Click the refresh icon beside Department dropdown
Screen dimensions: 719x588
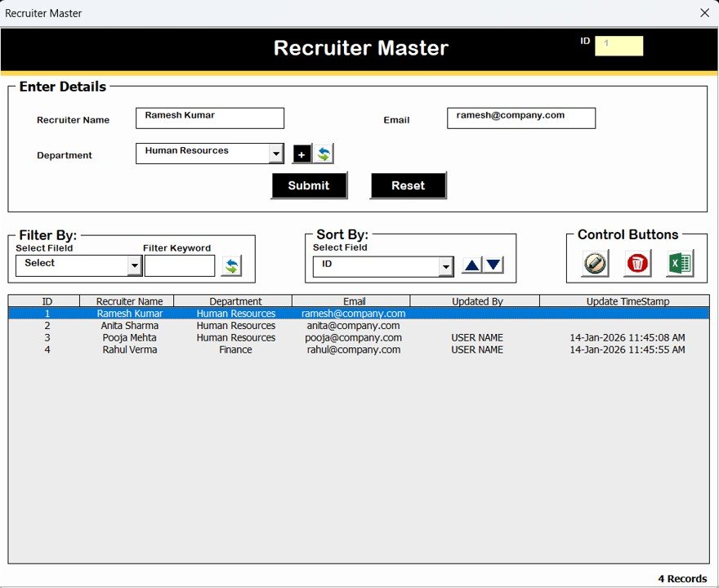coord(323,154)
